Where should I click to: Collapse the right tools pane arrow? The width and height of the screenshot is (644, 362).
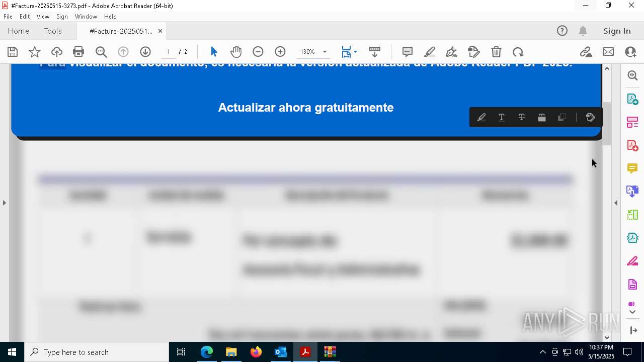(616, 203)
